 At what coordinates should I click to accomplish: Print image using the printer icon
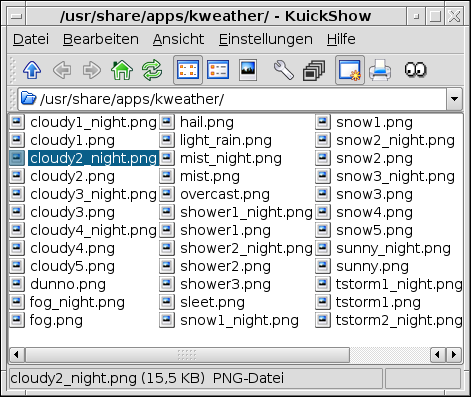380,70
